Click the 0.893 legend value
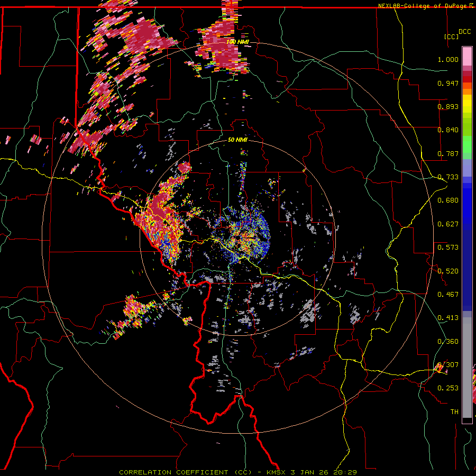Viewport: 476px width, 476px height. pyautogui.click(x=448, y=106)
